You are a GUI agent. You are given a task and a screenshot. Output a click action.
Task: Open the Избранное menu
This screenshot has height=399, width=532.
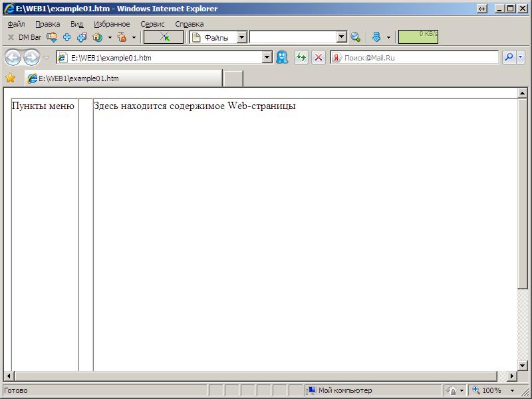coord(112,24)
